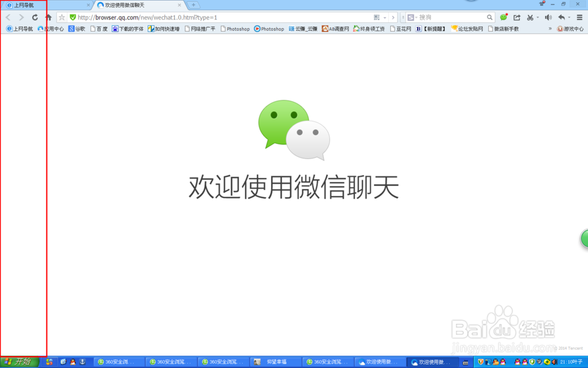The height and width of the screenshot is (368, 588).
Task: Click inside the Sogou search field
Action: coord(452,17)
